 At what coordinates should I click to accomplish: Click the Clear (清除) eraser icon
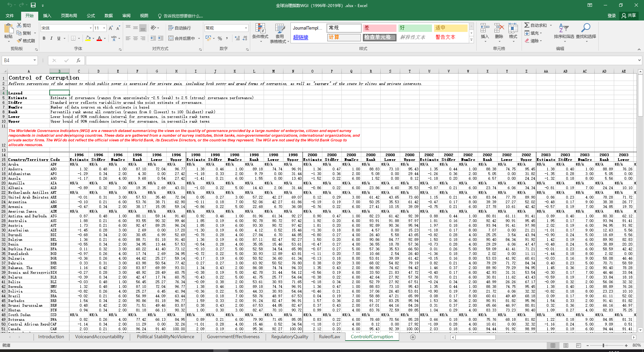click(x=527, y=41)
